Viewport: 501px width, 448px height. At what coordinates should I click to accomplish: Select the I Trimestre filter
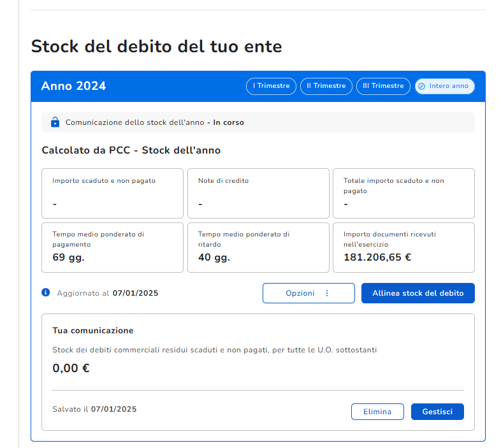coord(271,86)
